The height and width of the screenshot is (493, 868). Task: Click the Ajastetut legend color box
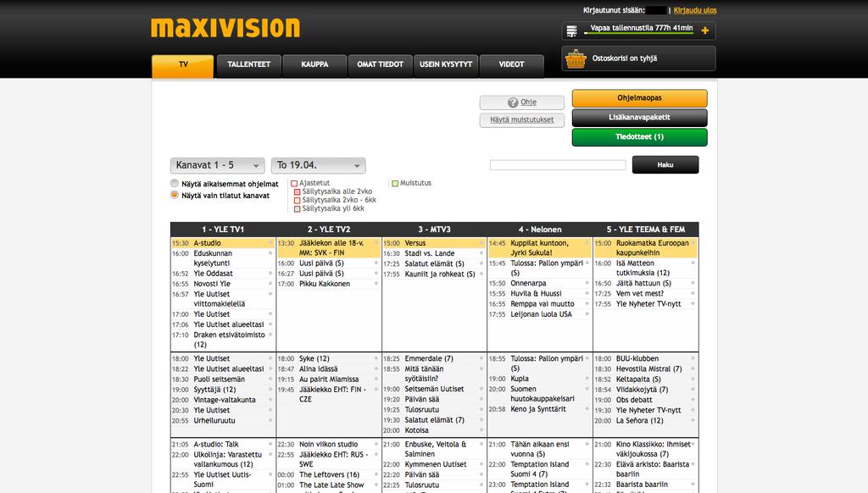[294, 183]
